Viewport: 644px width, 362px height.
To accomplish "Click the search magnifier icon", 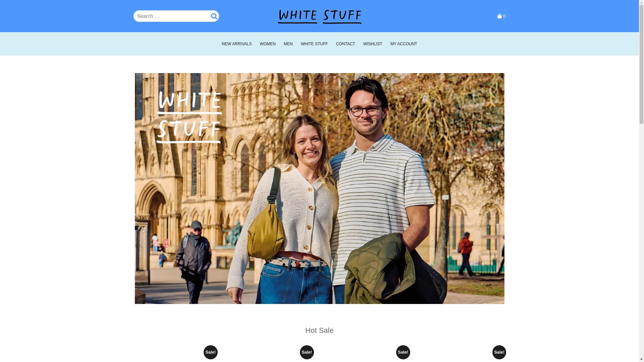I will pos(214,16).
